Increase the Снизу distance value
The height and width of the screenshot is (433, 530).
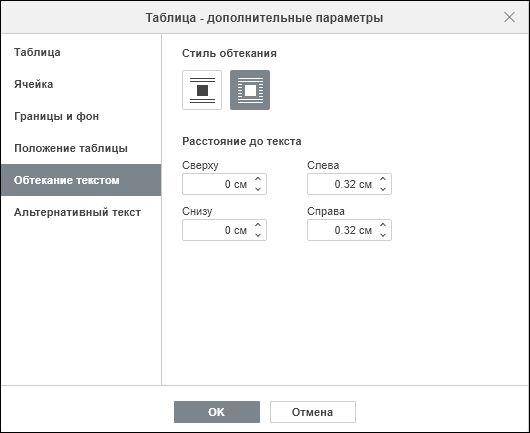pyautogui.click(x=258, y=225)
